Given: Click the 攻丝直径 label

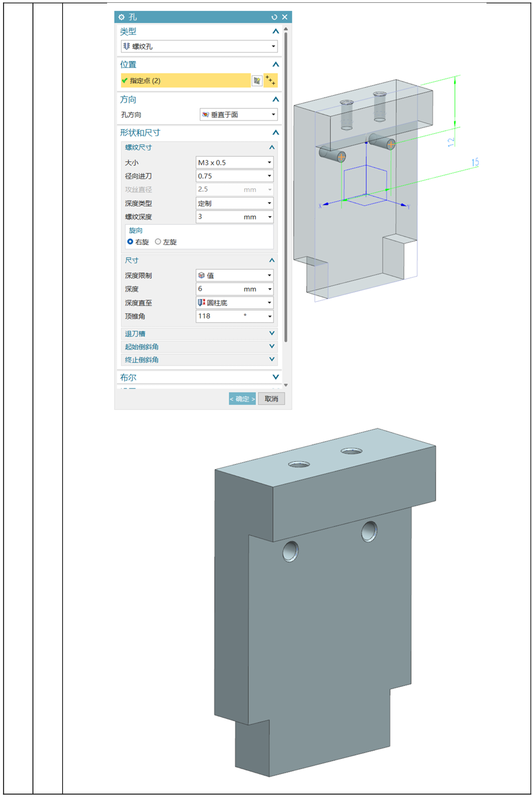Looking at the screenshot, I should [x=138, y=190].
